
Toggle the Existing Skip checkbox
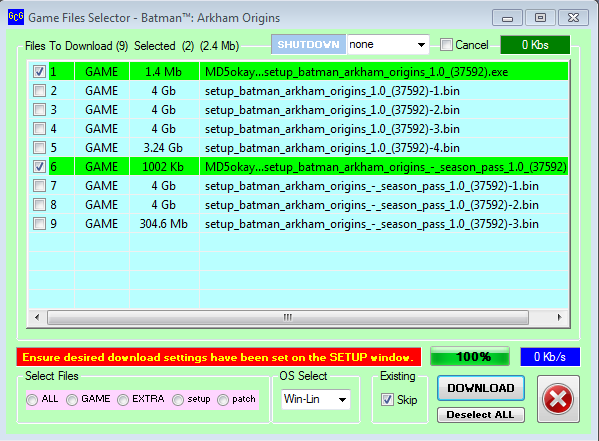387,400
